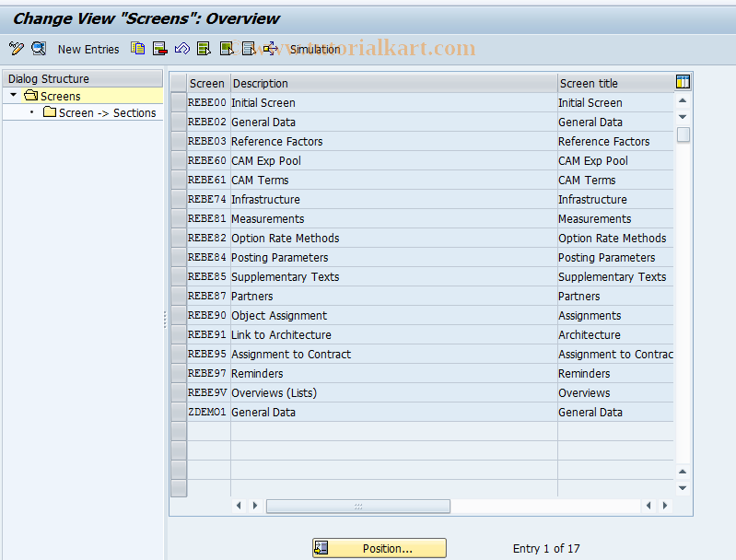Select row selector for ZDEMO1

[179, 412]
